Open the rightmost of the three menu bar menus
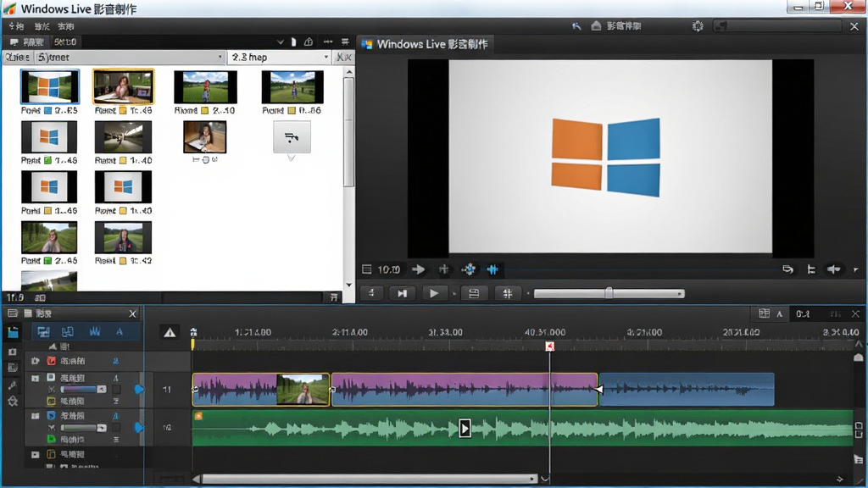 (x=66, y=26)
